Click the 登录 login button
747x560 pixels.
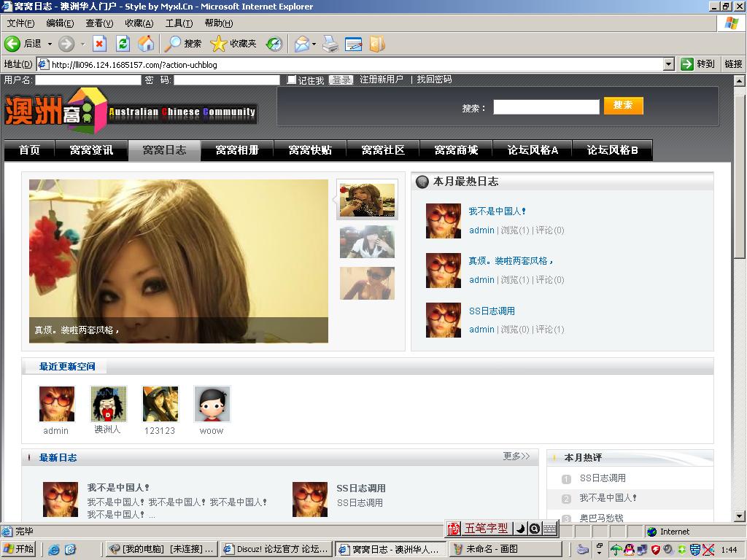341,79
